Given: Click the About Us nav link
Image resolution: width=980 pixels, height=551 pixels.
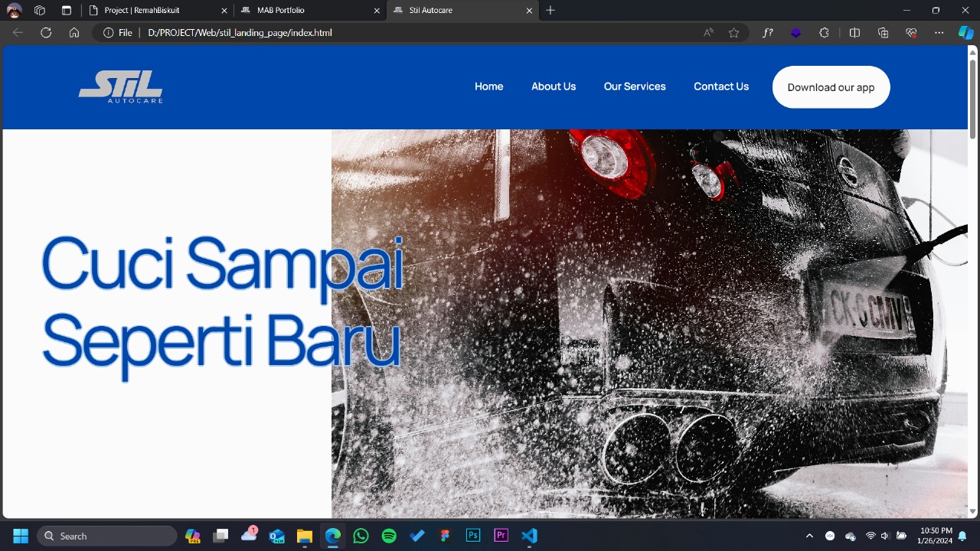Looking at the screenshot, I should [553, 86].
